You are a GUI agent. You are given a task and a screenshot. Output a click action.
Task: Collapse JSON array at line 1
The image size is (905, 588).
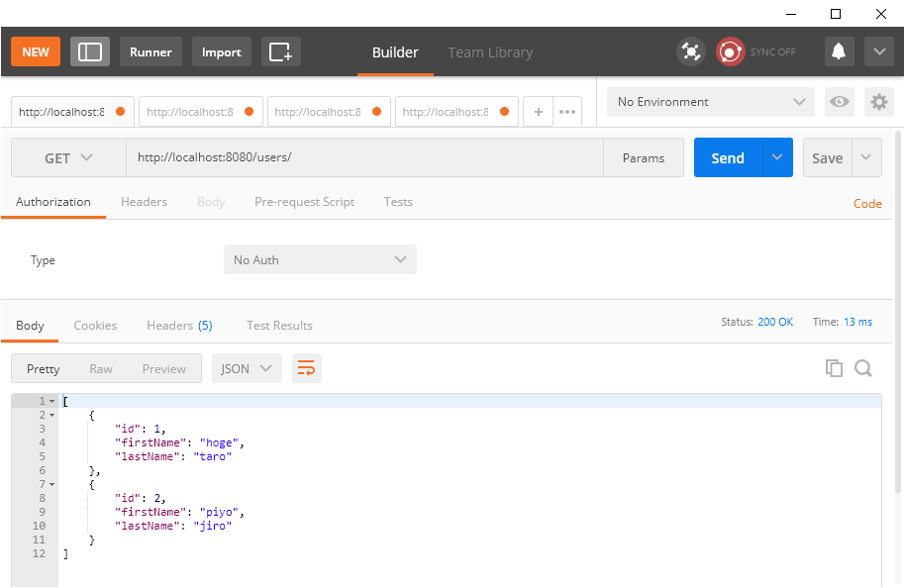[51, 401]
